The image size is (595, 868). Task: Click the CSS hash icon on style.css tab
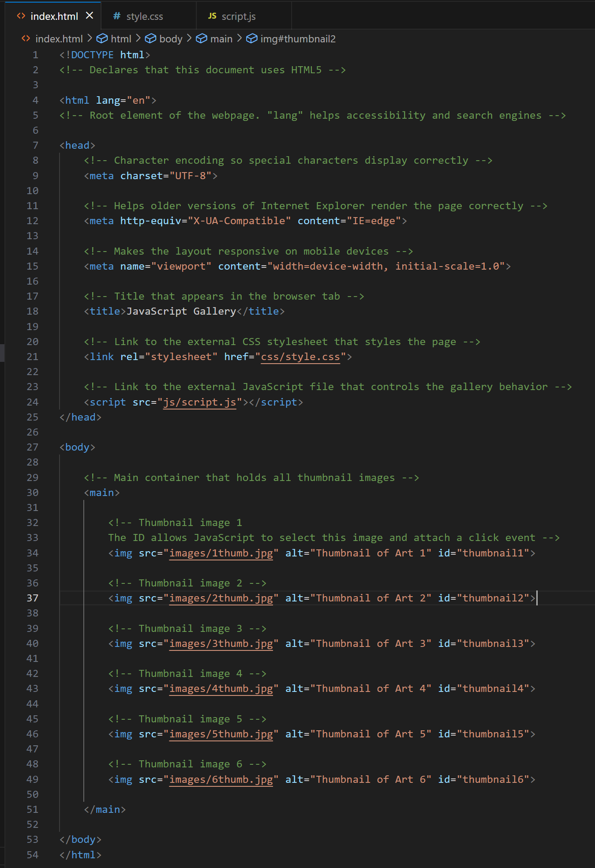(x=116, y=16)
